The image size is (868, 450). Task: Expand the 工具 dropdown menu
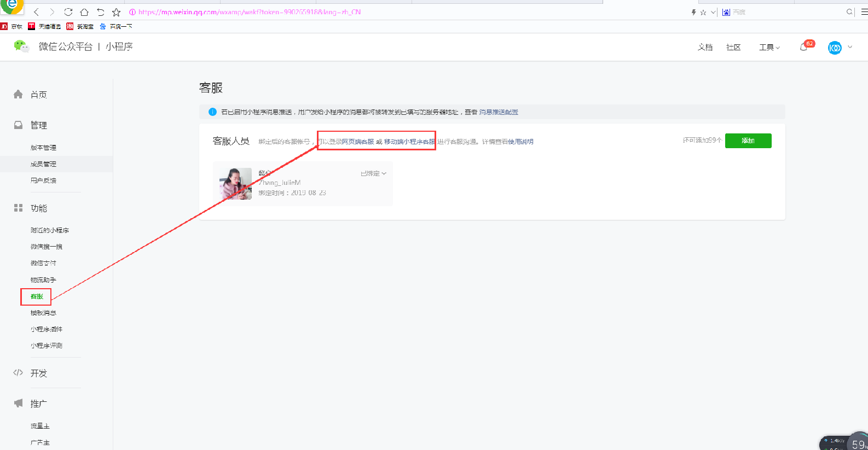769,48
